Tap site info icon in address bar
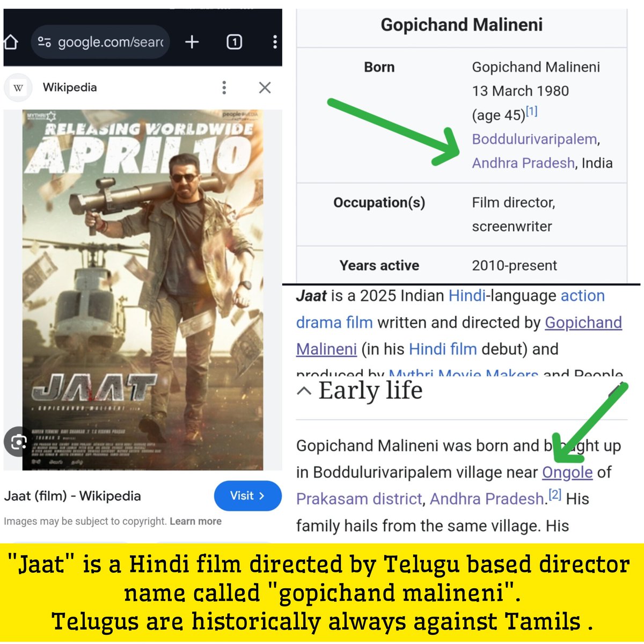 45,42
